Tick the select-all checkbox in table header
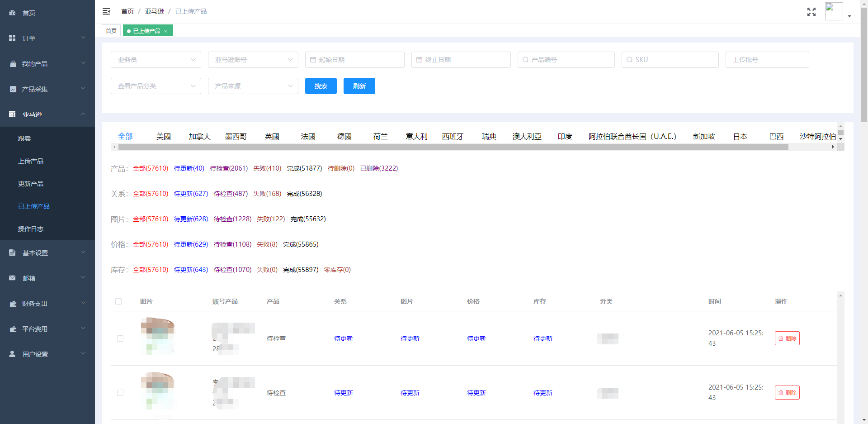This screenshot has height=424, width=868. (x=118, y=301)
